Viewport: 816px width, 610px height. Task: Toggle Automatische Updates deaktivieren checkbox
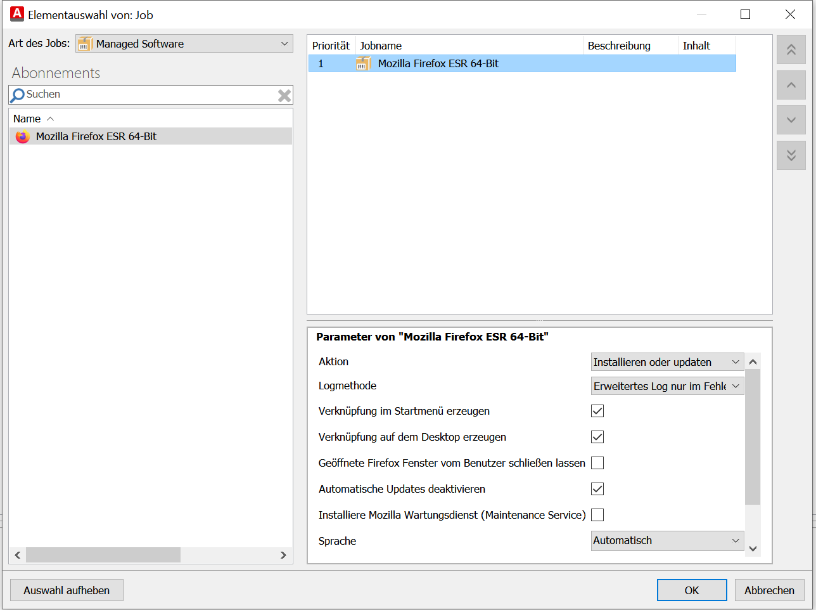pyautogui.click(x=598, y=489)
